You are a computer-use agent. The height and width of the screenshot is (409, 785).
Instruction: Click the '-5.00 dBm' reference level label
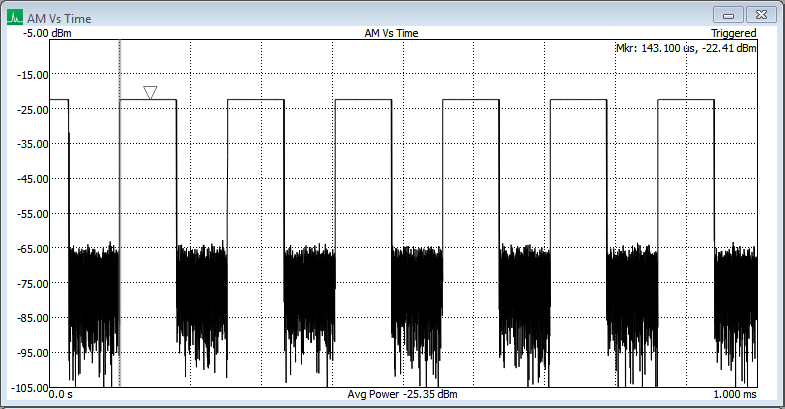[x=48, y=33]
